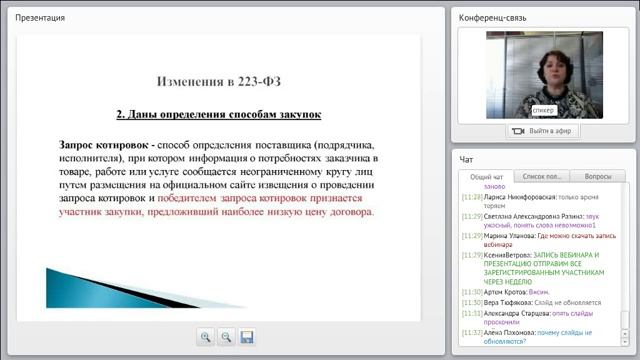The image size is (640, 360).
Task: Zoom out of the presentation slide
Action: [x=226, y=337]
